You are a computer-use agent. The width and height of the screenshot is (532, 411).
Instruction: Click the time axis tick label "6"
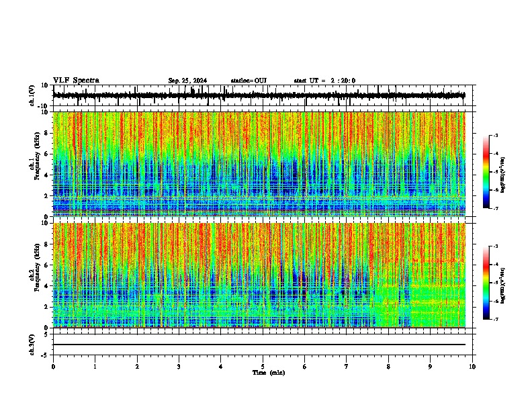click(x=304, y=367)
